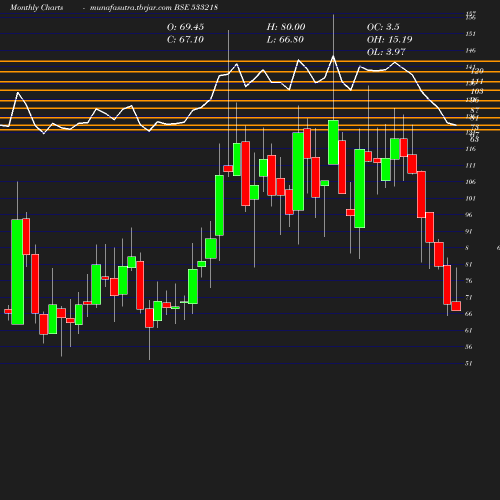Click price axis label '56'
This screenshot has height=500, width=500.
[469, 347]
